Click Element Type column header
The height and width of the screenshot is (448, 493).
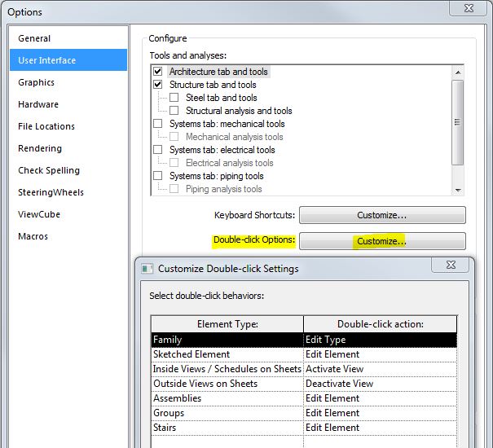click(x=227, y=324)
